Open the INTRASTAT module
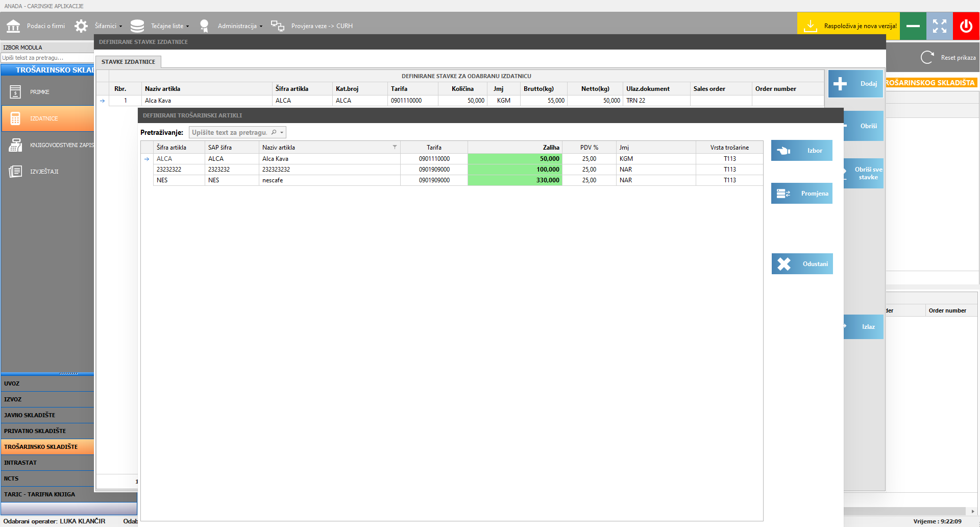 pyautogui.click(x=47, y=463)
